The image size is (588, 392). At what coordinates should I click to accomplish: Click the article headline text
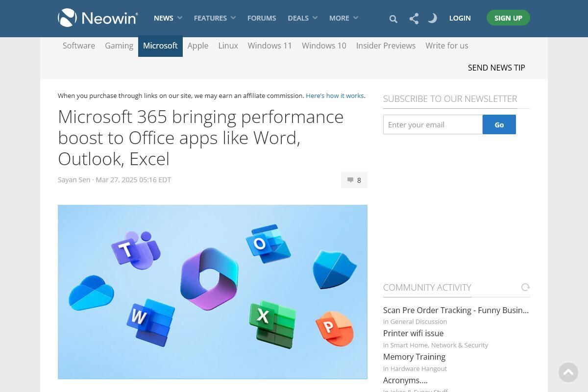point(201,138)
